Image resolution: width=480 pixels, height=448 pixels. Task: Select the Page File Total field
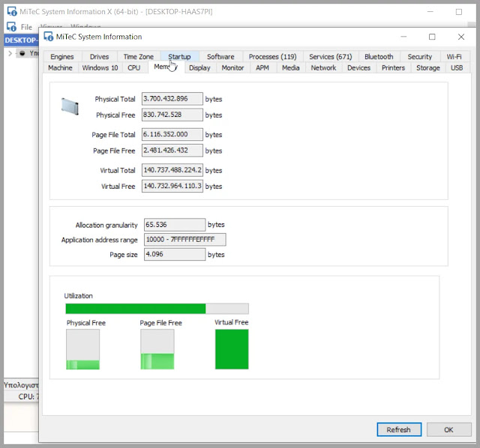tap(172, 134)
